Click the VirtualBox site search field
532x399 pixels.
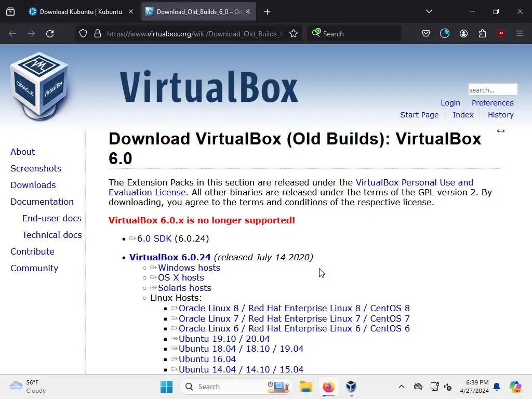coord(493,90)
